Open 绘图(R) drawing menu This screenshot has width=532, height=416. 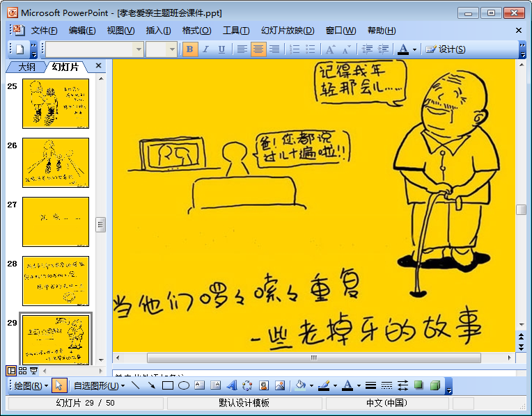click(x=31, y=386)
